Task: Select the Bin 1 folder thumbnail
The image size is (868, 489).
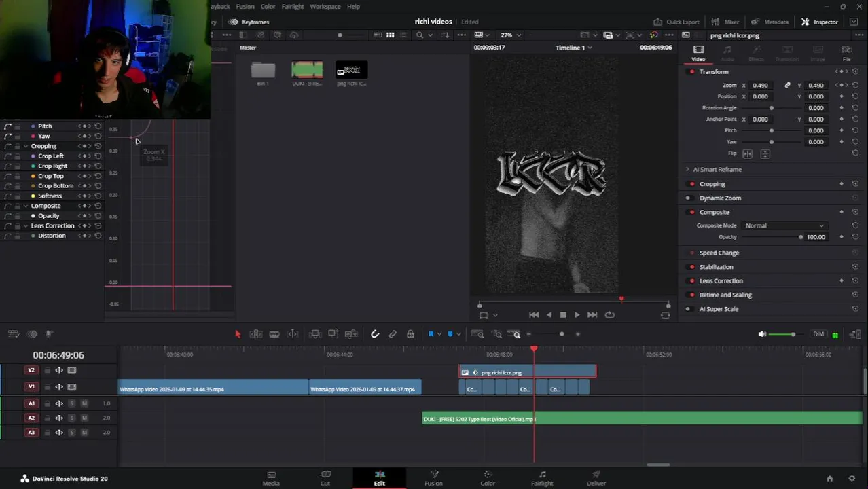Action: click(263, 70)
